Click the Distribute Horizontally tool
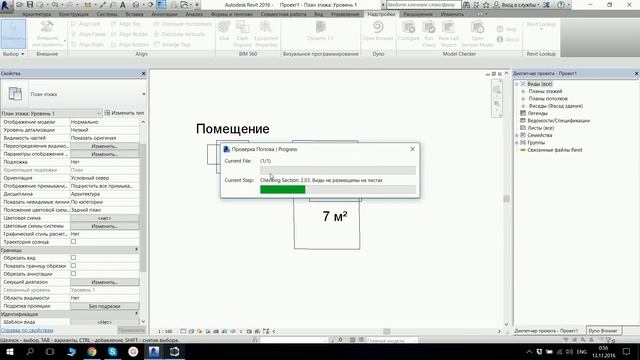The height and width of the screenshot is (360, 640). pos(182,24)
